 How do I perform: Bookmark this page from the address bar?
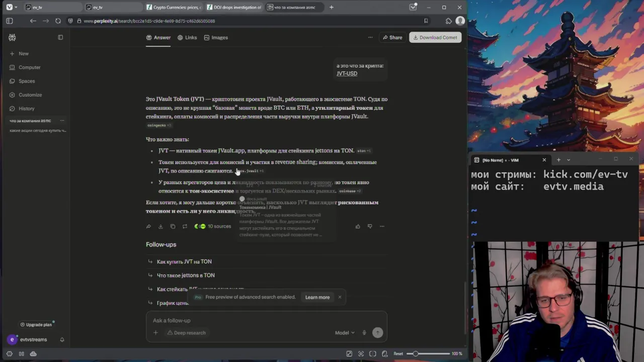click(x=426, y=21)
